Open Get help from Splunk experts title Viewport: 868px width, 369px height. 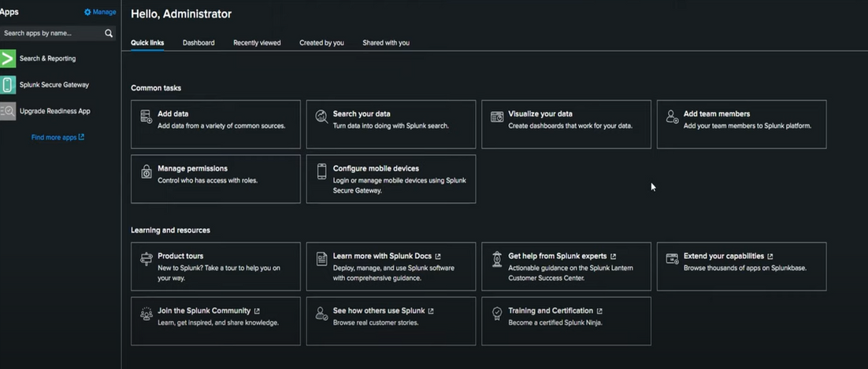[558, 256]
